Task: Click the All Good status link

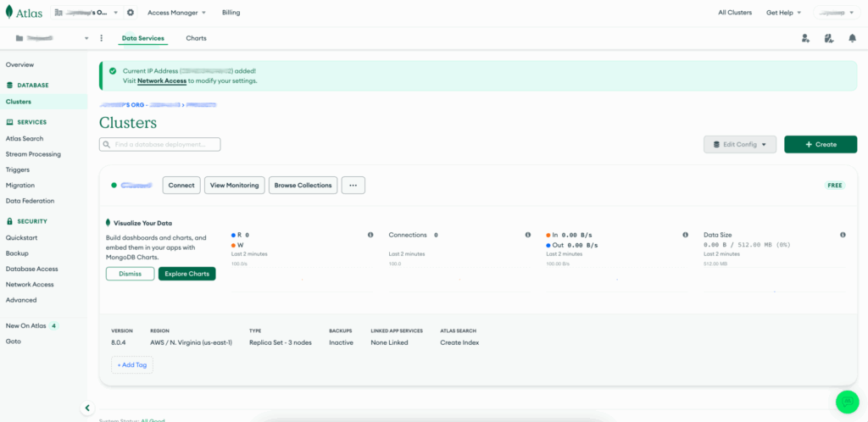Action: tap(153, 419)
